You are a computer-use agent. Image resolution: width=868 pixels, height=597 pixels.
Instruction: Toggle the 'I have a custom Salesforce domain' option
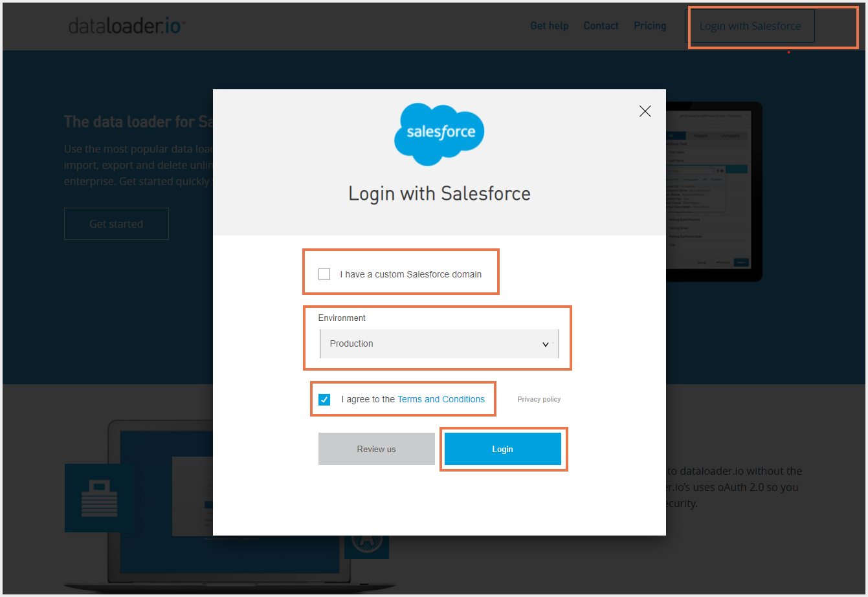(x=324, y=274)
